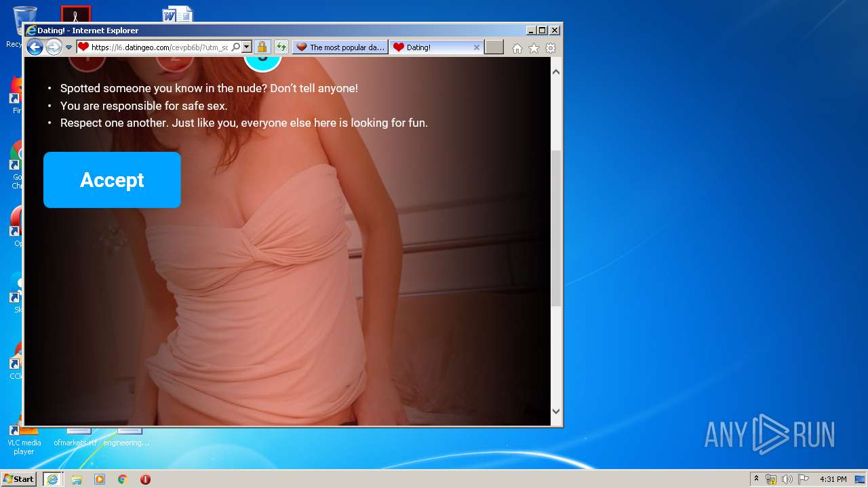Viewport: 868px width, 488px height.
Task: Expand the address bar autocomplete dropdown
Action: coord(247,47)
